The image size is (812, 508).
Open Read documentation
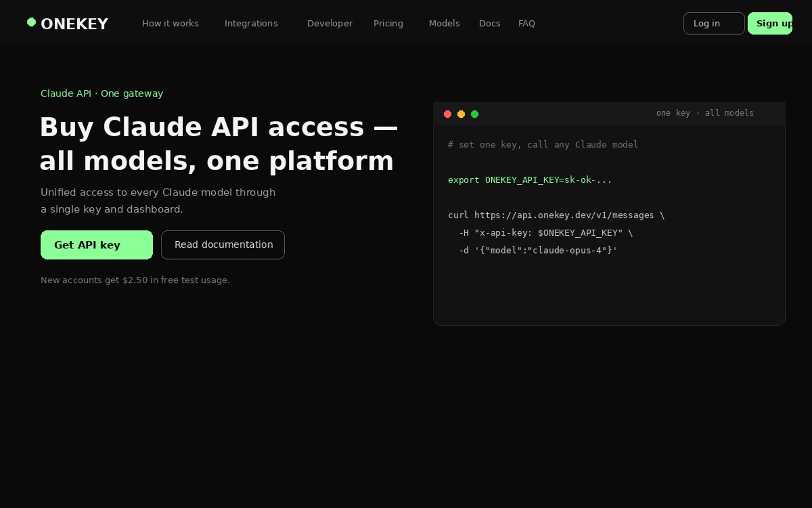coord(223,245)
